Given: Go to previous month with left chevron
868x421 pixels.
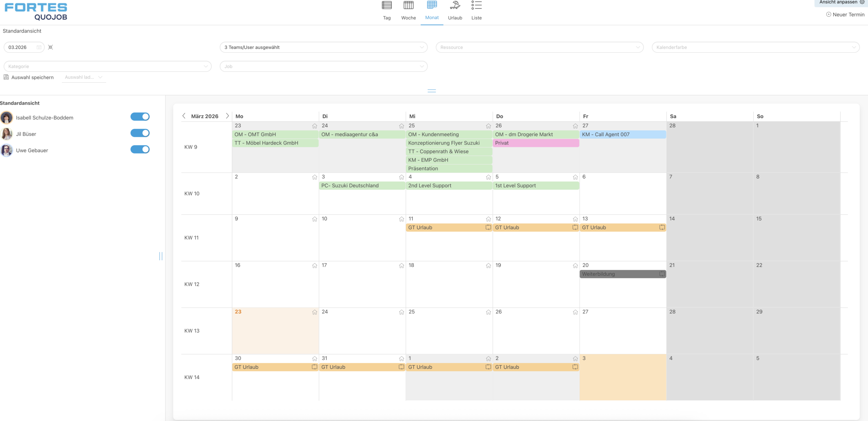Looking at the screenshot, I should 184,116.
